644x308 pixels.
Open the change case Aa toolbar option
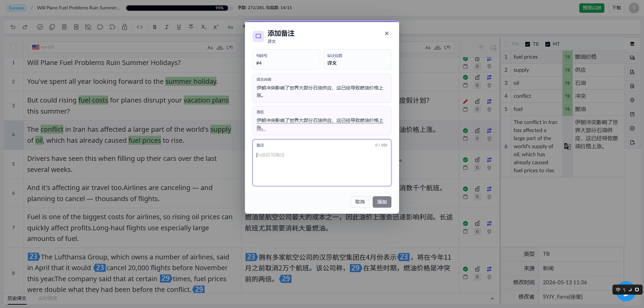(x=230, y=27)
